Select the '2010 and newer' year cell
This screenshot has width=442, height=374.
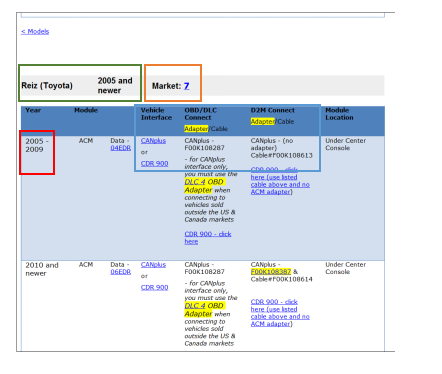[42, 269]
